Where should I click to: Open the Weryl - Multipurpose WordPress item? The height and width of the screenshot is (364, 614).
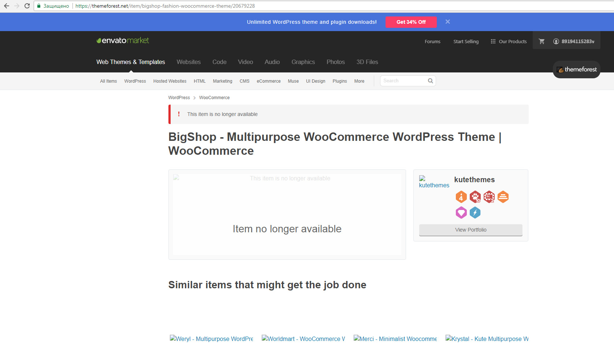(211, 339)
